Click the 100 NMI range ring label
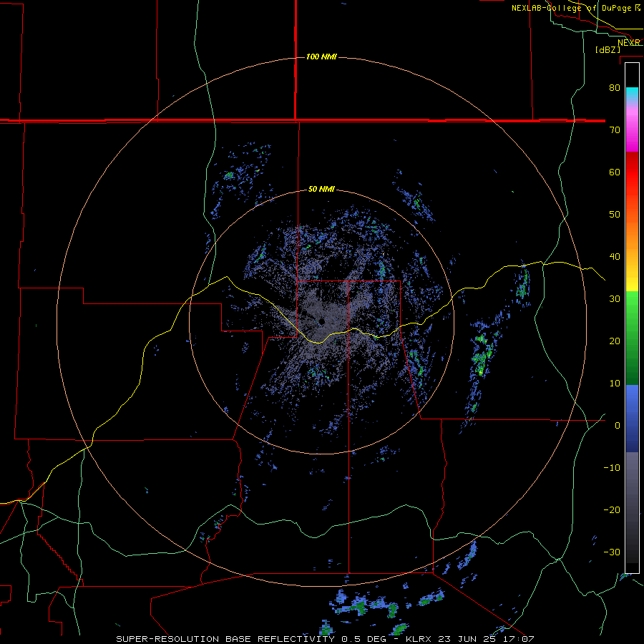 coord(321,57)
